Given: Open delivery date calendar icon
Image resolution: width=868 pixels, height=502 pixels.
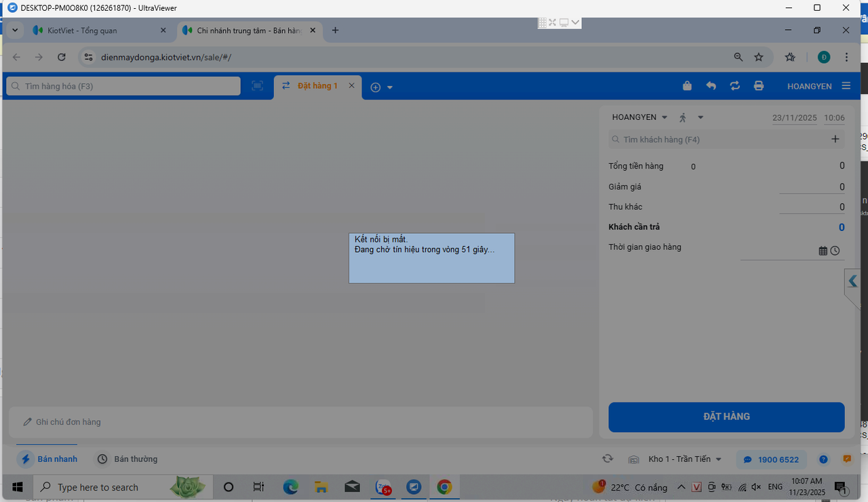Looking at the screenshot, I should (823, 251).
